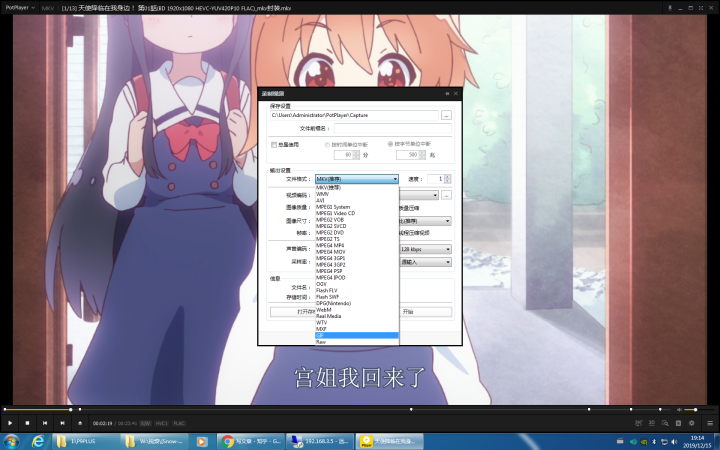Screen dimensions: 720x450
Task: Pick Real Media format
Action: 357,316
